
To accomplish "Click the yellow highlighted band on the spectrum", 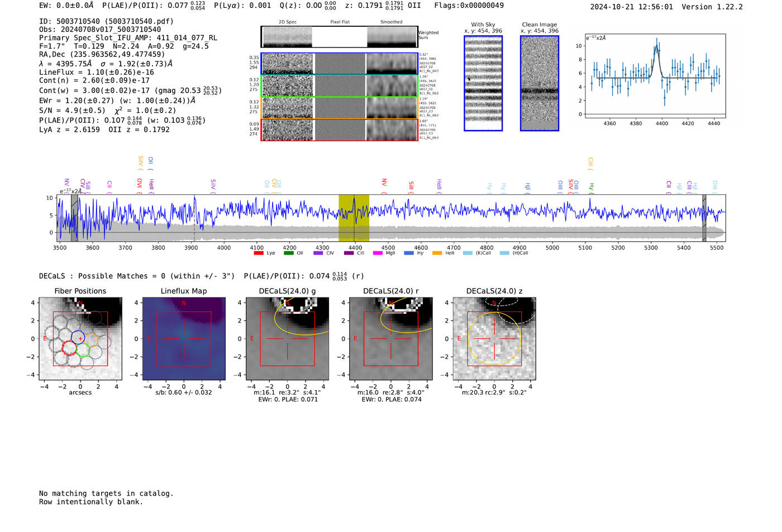I will [x=354, y=218].
